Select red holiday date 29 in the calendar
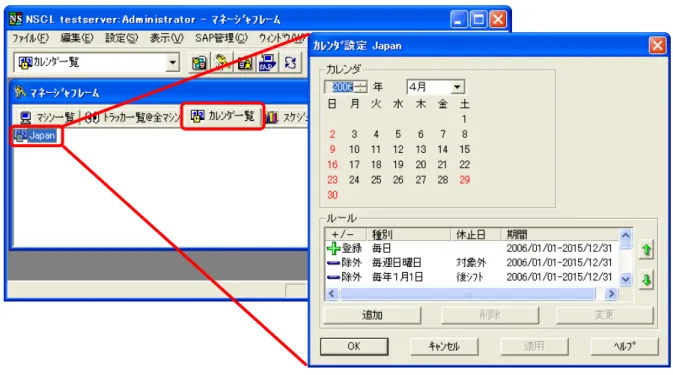This screenshot has height=375, width=673. (464, 180)
